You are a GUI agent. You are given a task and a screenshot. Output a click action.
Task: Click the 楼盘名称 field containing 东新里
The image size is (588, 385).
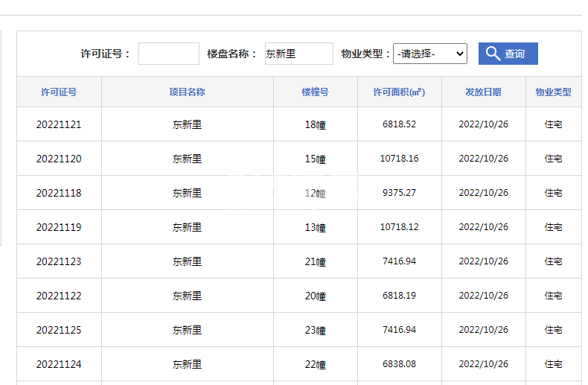299,54
